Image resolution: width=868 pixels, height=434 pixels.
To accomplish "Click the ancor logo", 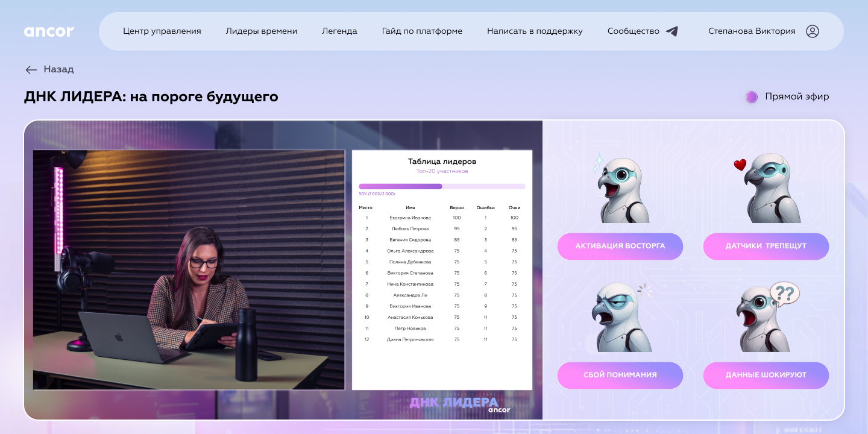I will coord(49,32).
